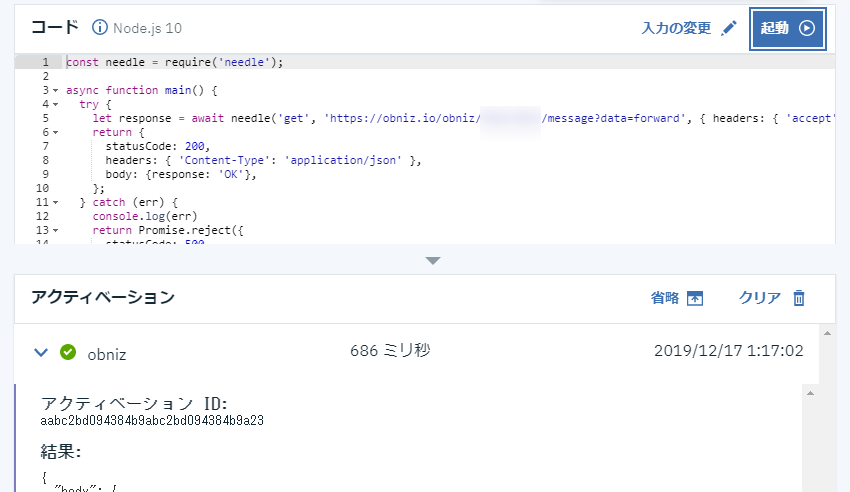Click the green success checkmark beside obniz

click(68, 352)
